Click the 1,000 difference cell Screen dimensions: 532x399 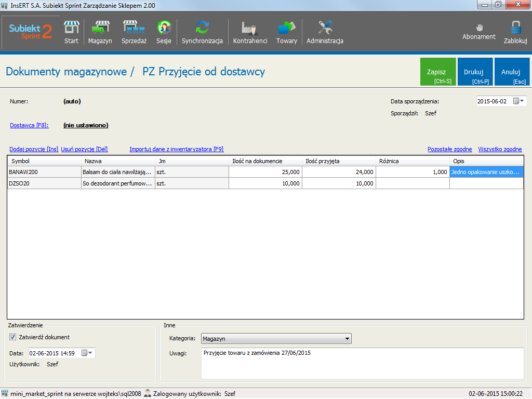pos(413,172)
